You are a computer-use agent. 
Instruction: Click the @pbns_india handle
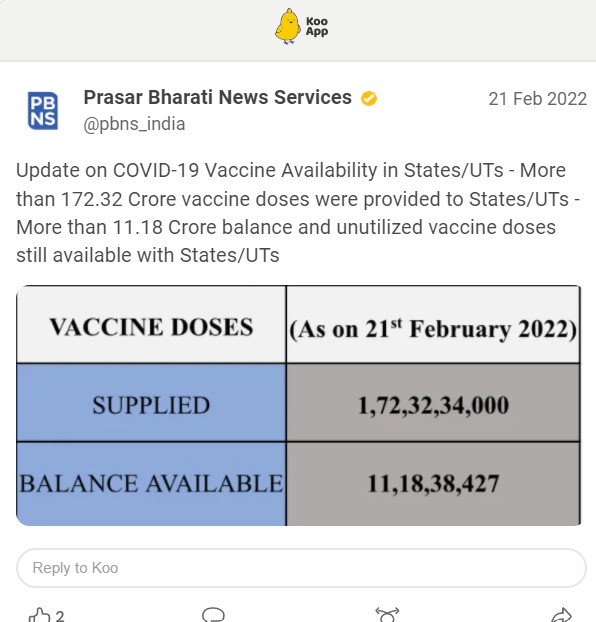134,124
